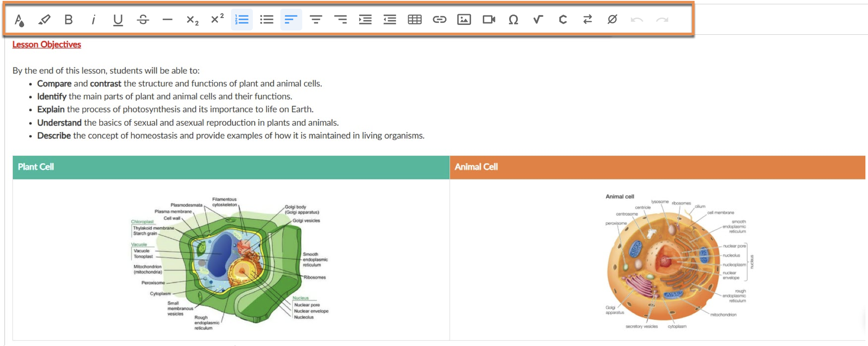Apply strikethrough to text
Screen dimensions: 868x346
pyautogui.click(x=143, y=20)
